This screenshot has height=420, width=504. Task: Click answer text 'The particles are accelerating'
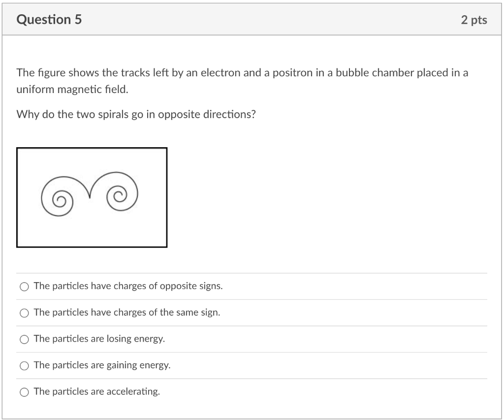(x=97, y=391)
